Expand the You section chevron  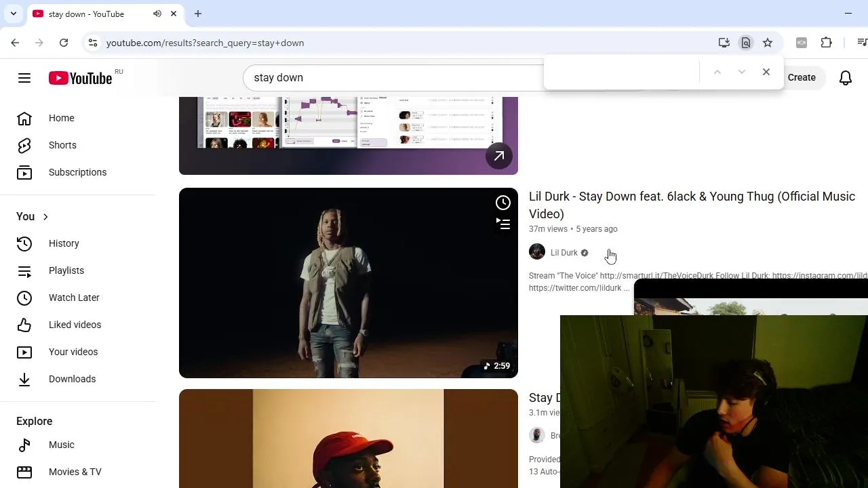[x=45, y=217]
